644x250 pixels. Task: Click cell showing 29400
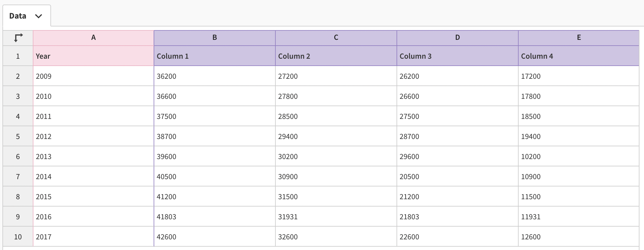(x=336, y=136)
